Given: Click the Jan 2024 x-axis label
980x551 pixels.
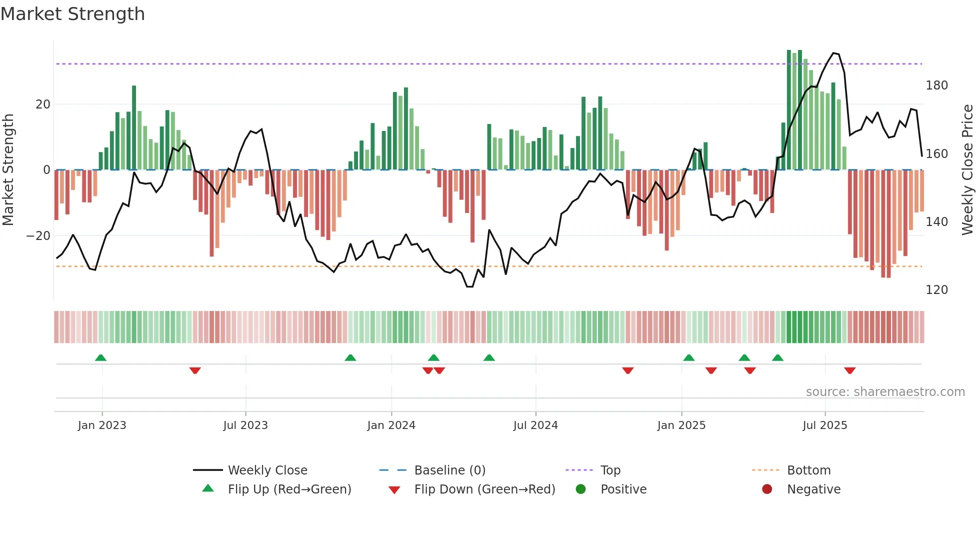Looking at the screenshot, I should 391,425.
